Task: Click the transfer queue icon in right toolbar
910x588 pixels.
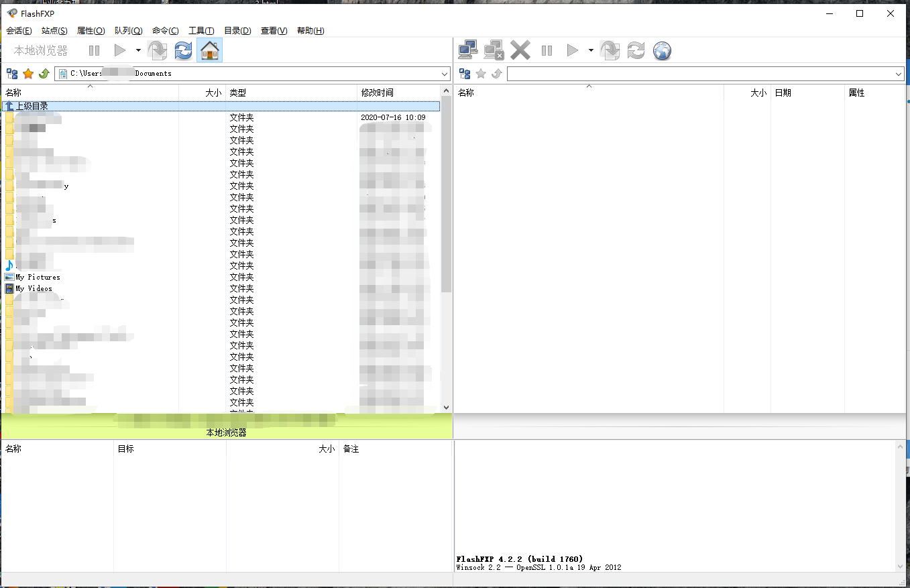Action: coord(610,50)
